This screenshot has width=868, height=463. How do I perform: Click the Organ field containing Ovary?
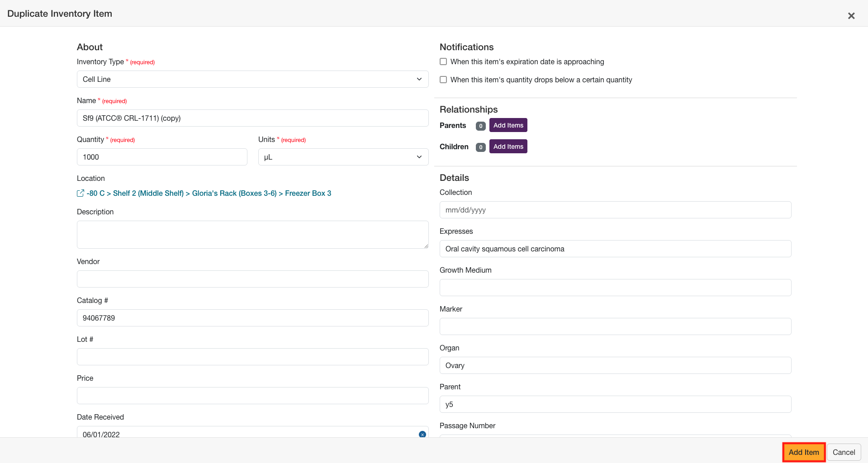click(615, 365)
